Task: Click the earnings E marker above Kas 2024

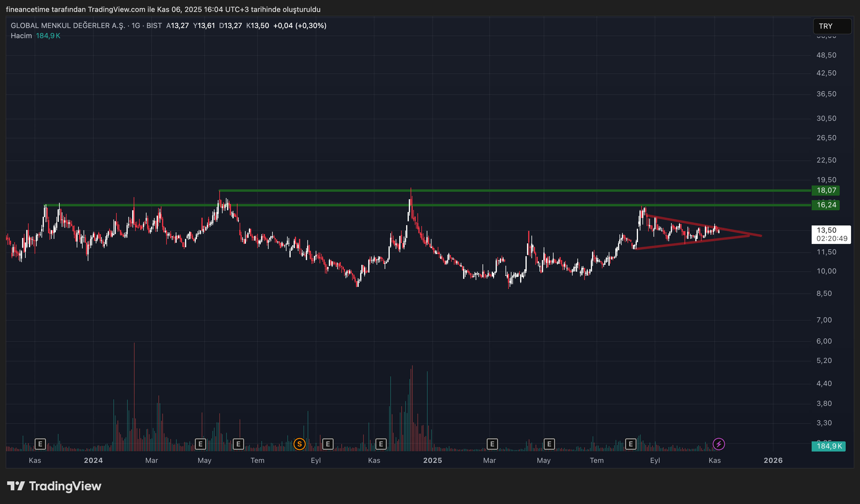Action: point(381,444)
